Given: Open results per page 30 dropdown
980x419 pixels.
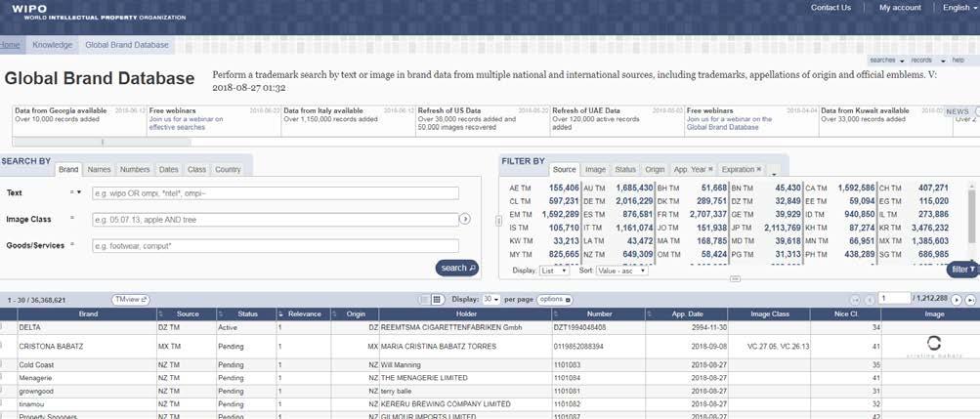Looking at the screenshot, I should click(x=491, y=300).
